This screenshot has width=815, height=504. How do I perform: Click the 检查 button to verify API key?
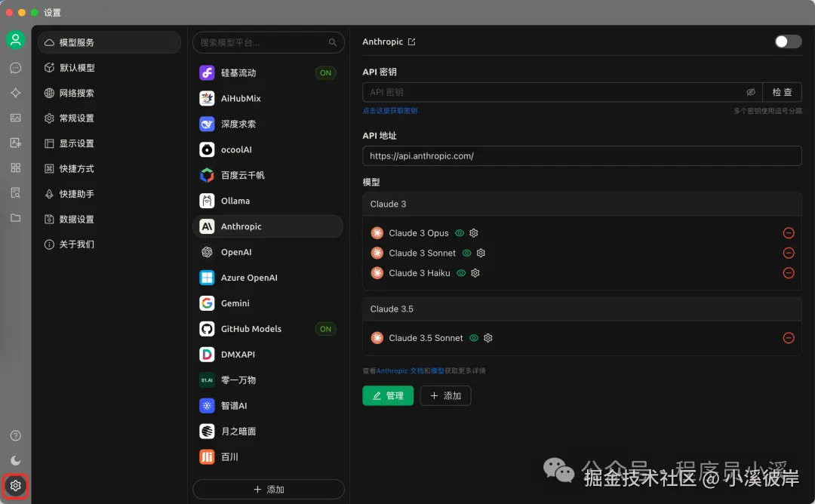(x=782, y=91)
